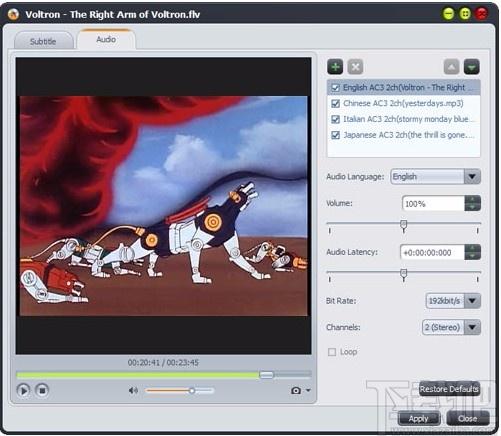Uncheck Japanese AC3 2ch audio track
Screen dimensions: 501x436
335,135
